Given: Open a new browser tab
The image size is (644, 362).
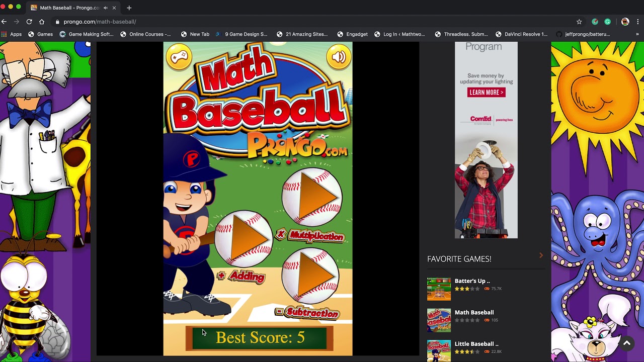Looking at the screenshot, I should (x=129, y=8).
